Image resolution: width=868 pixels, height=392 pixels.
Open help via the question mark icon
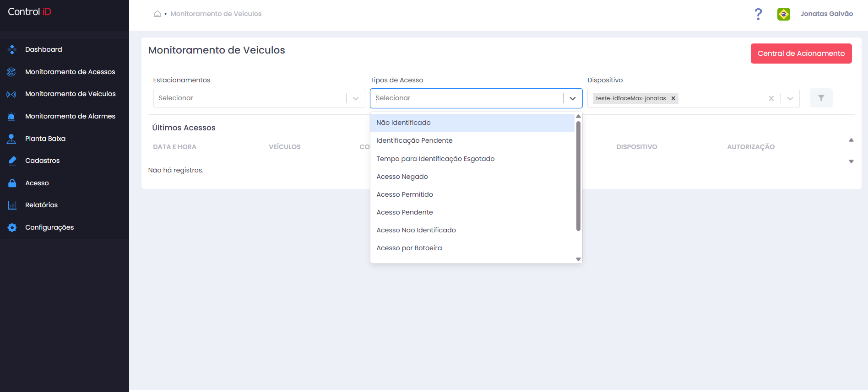pyautogui.click(x=759, y=14)
